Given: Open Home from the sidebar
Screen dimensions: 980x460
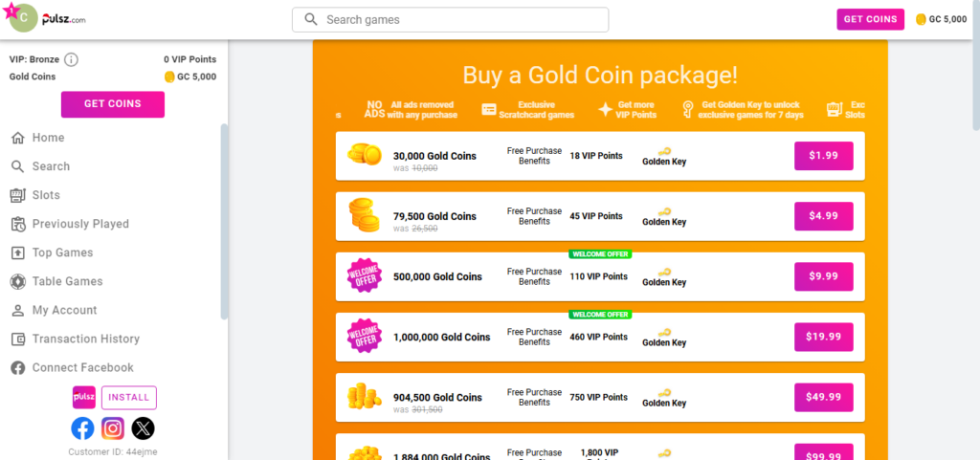Looking at the screenshot, I should (x=48, y=138).
